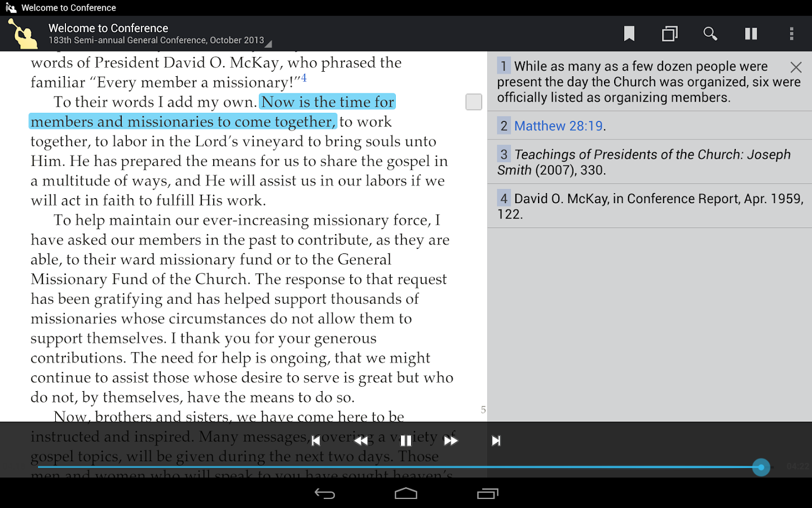Click the audio progress slider thumb
Viewport: 812px width, 508px height.
coord(761,467)
